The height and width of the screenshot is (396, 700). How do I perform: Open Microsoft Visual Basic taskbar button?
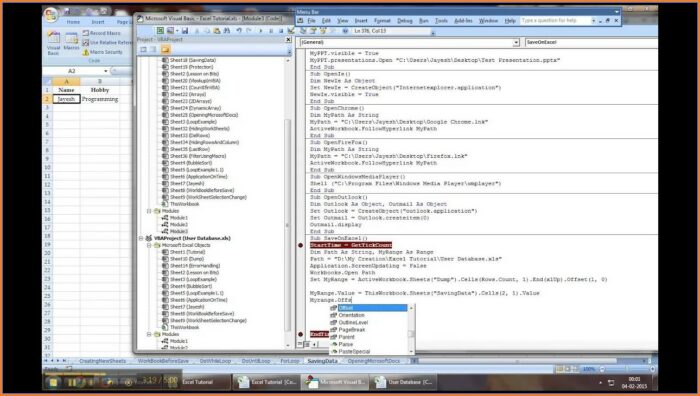coord(336,382)
